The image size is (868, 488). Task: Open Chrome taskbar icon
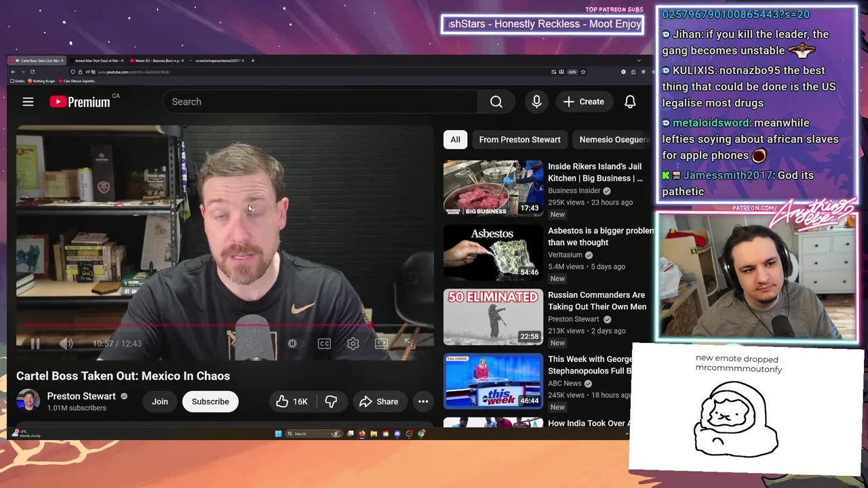click(x=421, y=434)
